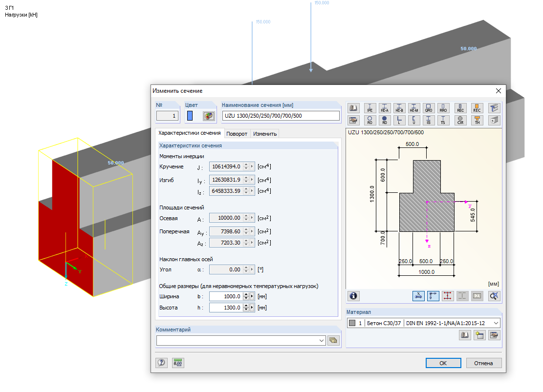Confirm the dialog with OK
Screen dimensions: 543x392
443,363
